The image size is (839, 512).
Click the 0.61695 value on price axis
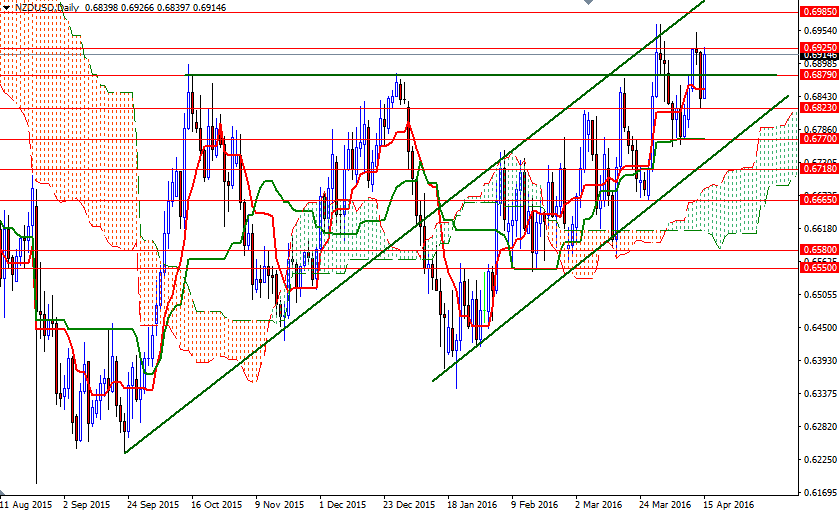pyautogui.click(x=820, y=492)
